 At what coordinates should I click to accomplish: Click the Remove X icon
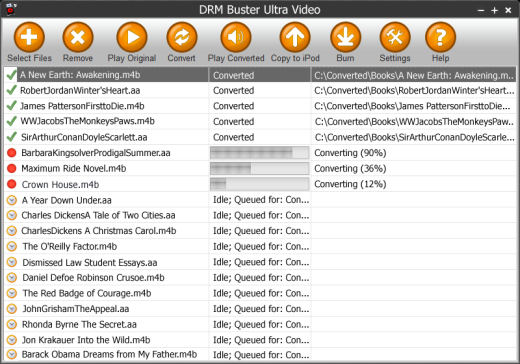(x=78, y=37)
